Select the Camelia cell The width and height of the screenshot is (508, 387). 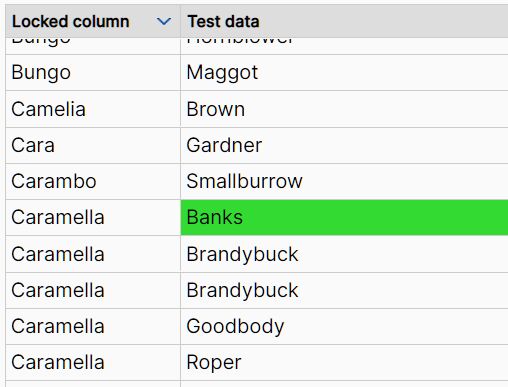(x=93, y=109)
